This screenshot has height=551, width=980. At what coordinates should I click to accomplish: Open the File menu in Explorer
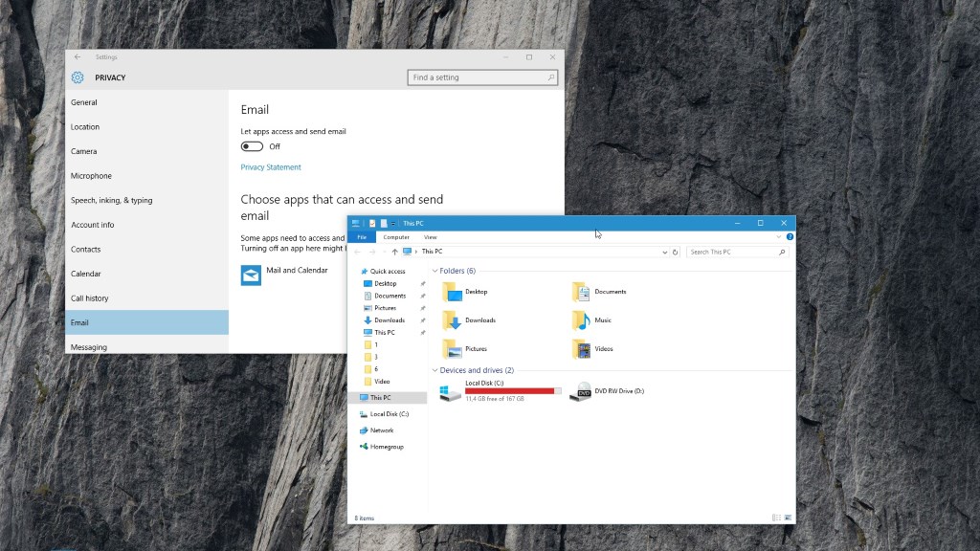coord(362,237)
